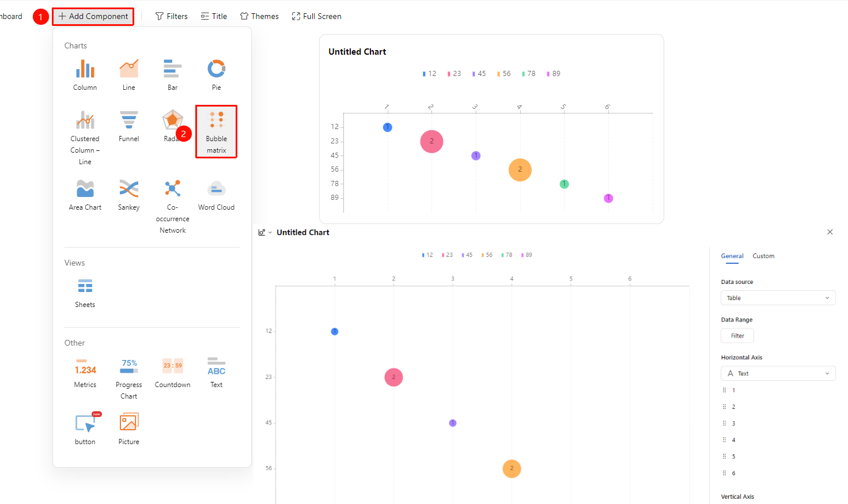Open the Add Component menu
Viewport: 848px width, 504px height.
click(x=93, y=17)
